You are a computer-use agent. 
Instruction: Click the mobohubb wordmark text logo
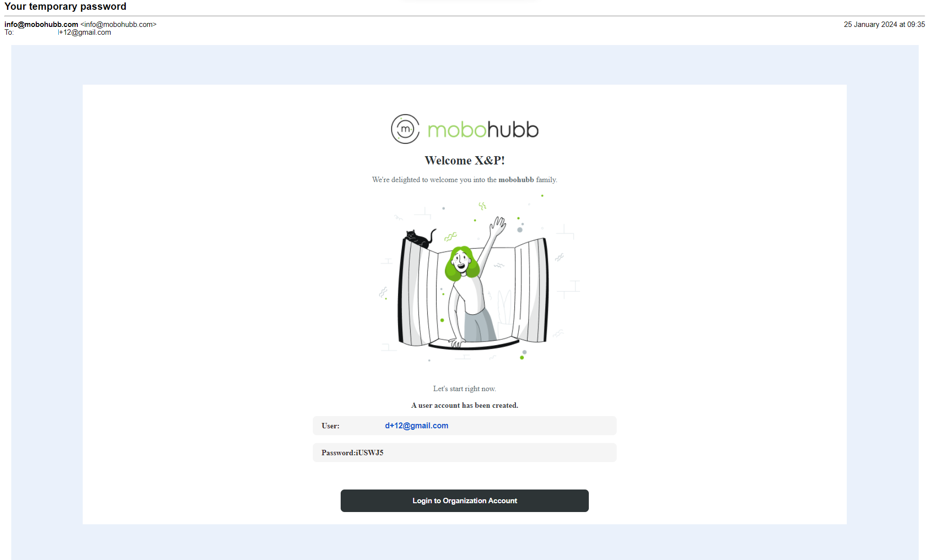coord(483,130)
